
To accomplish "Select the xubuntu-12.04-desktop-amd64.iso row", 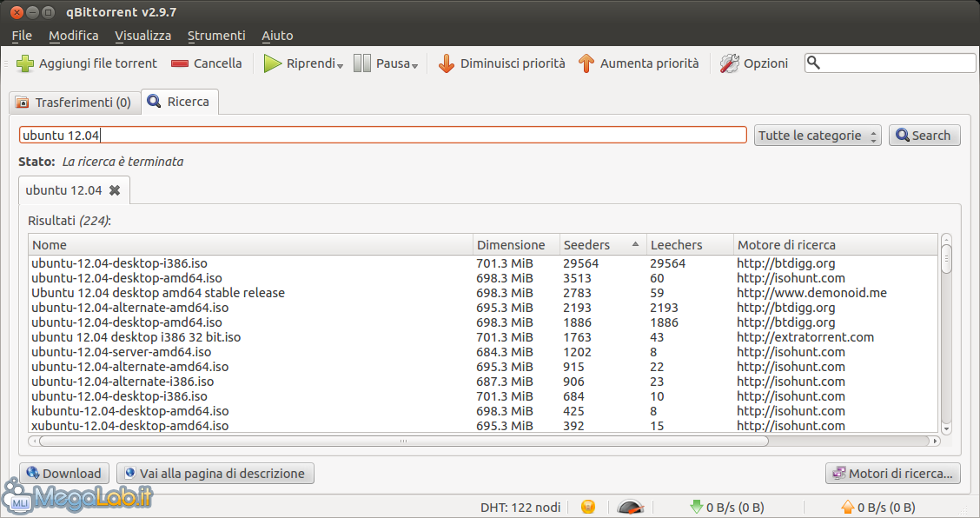I will 483,426.
